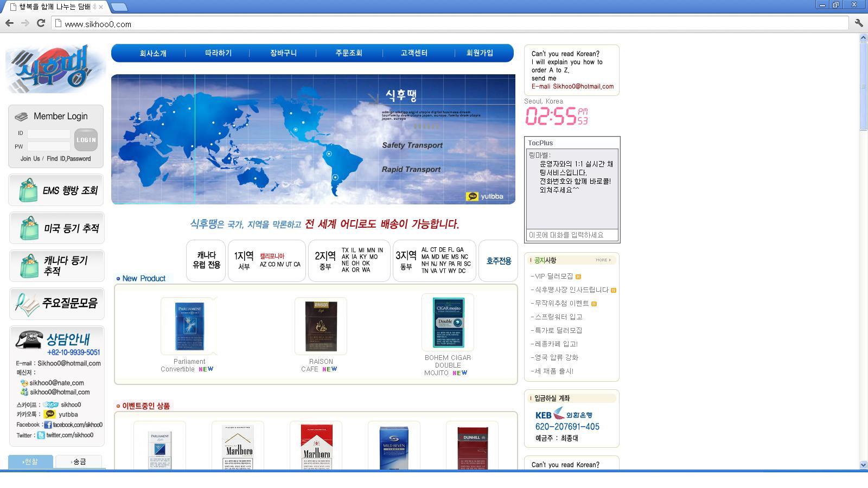This screenshot has height=488, width=868.
Task: Select the 송금 tab
Action: [79, 461]
